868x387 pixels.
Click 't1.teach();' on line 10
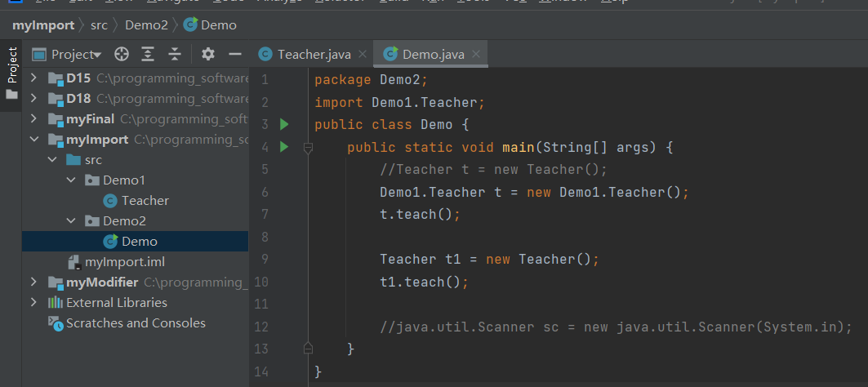pyautogui.click(x=424, y=282)
